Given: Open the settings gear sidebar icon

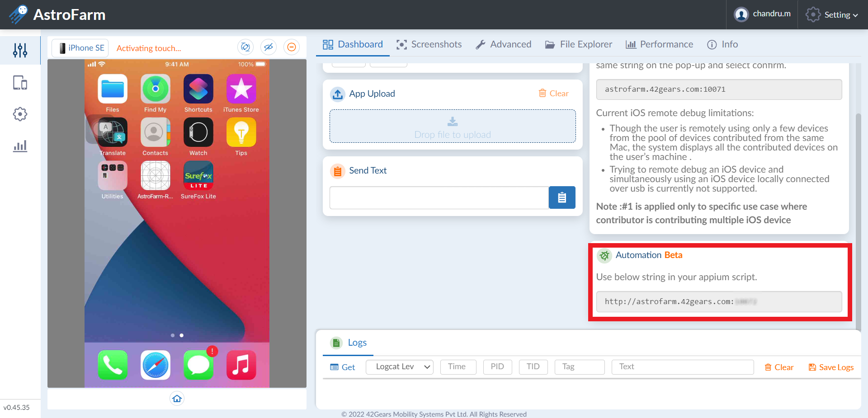Looking at the screenshot, I should pyautogui.click(x=20, y=114).
